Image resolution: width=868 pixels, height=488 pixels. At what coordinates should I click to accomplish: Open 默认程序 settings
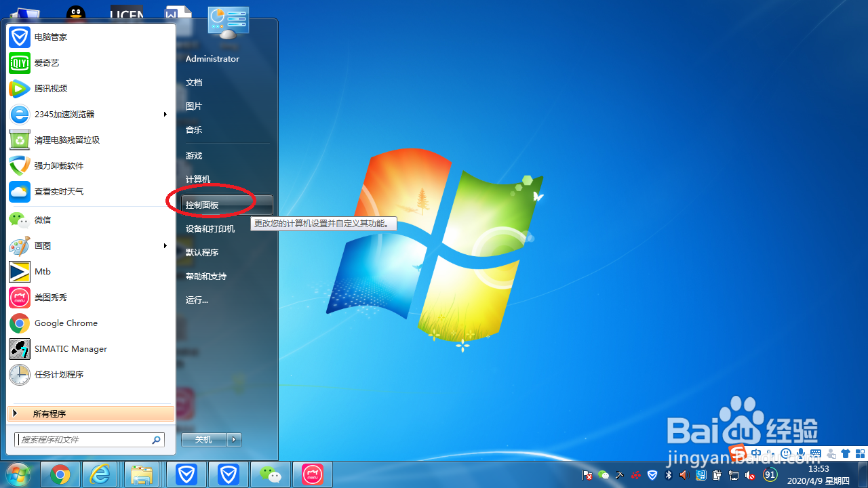click(x=227, y=252)
